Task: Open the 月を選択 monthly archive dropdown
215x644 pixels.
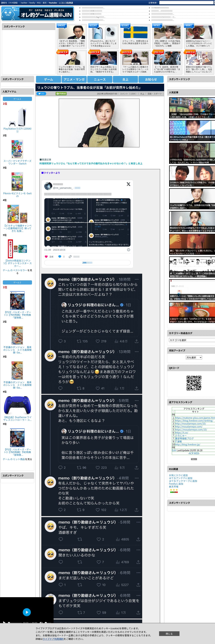Action: [194, 357]
